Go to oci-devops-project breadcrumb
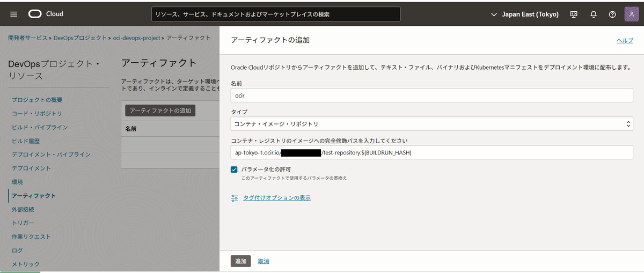This screenshot has height=273, width=644. (x=137, y=39)
